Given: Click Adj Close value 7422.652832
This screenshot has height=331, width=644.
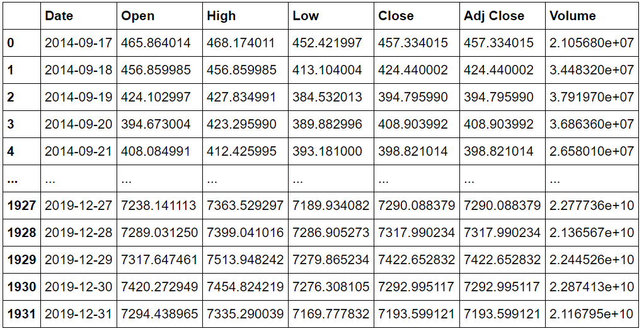Looking at the screenshot, I should 502,260.
